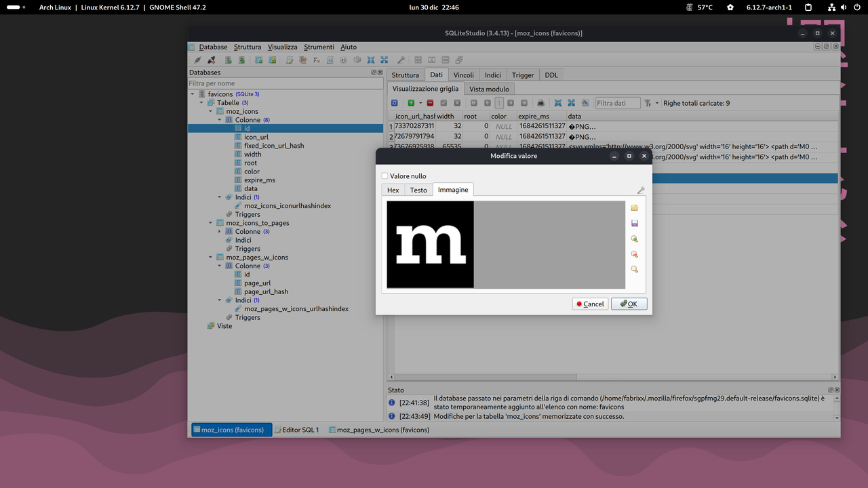Viewport: 868px width, 488px height.
Task: Collapse the favicons database node
Action: point(193,94)
